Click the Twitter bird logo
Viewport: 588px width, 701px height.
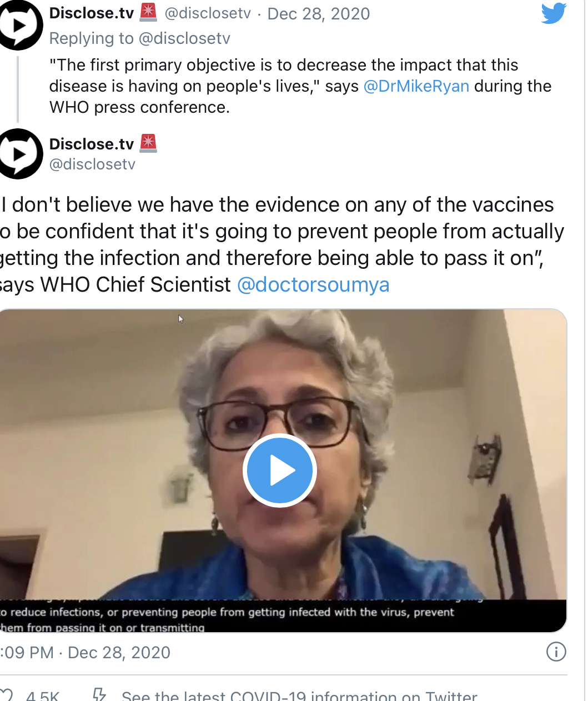(554, 13)
